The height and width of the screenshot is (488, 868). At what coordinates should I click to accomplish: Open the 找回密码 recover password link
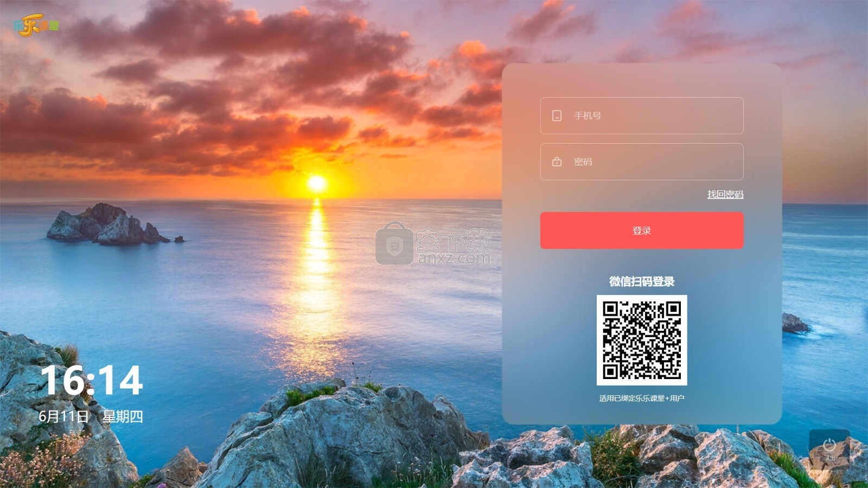click(725, 194)
